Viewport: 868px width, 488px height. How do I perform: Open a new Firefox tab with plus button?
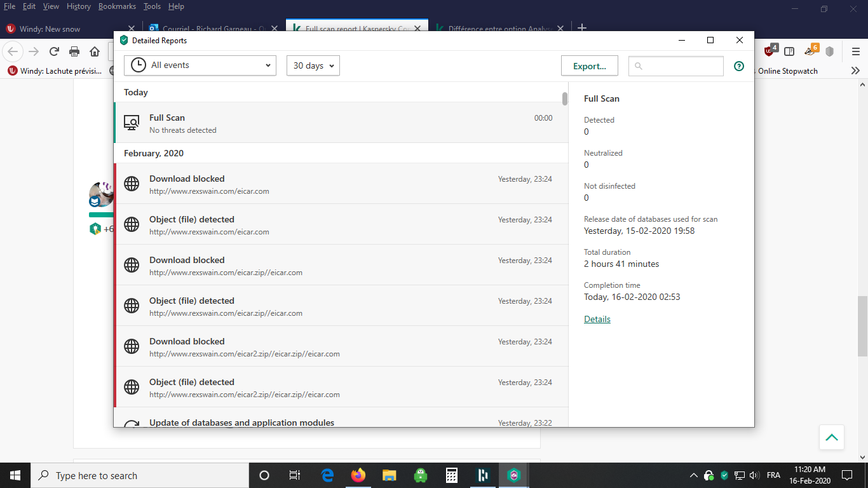[x=582, y=28]
